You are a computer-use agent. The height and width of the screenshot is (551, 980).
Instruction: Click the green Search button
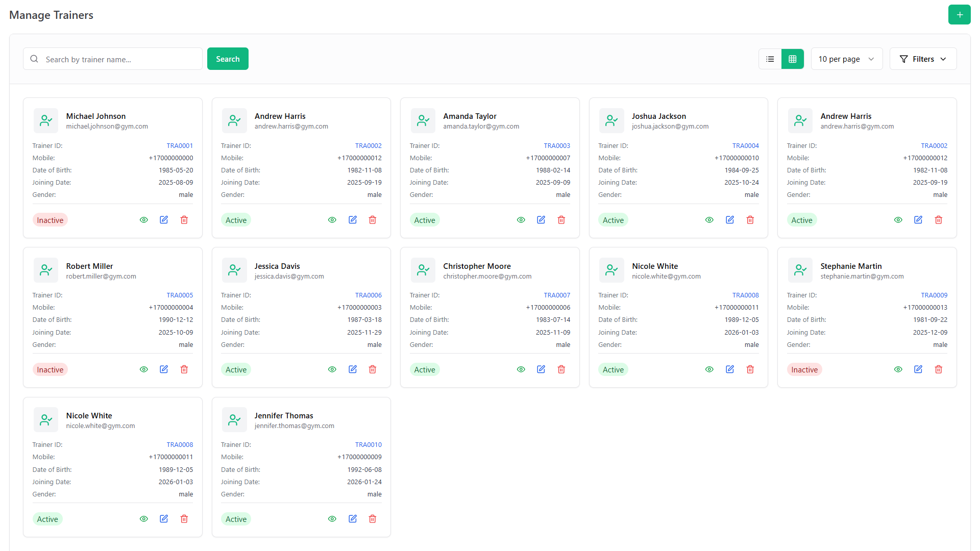tap(228, 59)
